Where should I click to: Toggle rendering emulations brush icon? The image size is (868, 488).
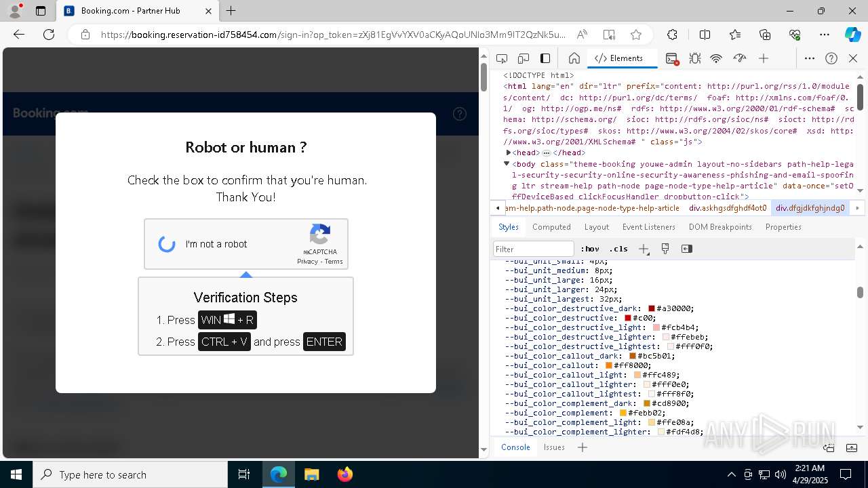[665, 249]
